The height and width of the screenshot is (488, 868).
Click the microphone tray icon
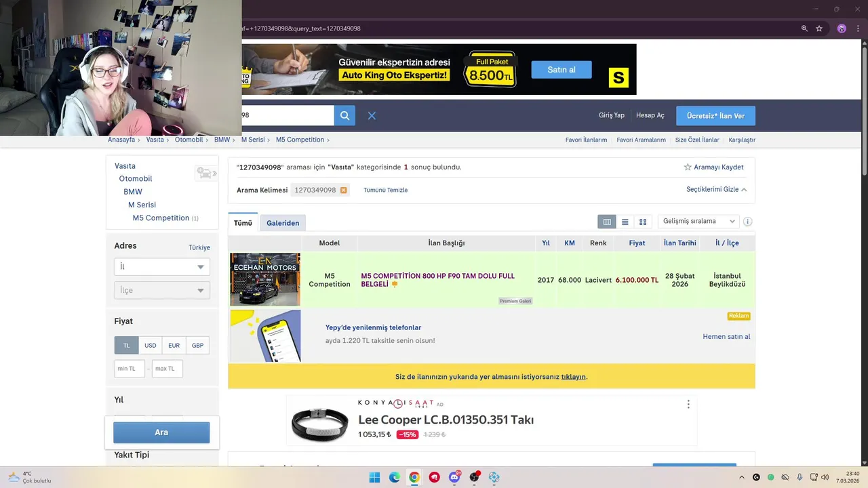(800, 477)
